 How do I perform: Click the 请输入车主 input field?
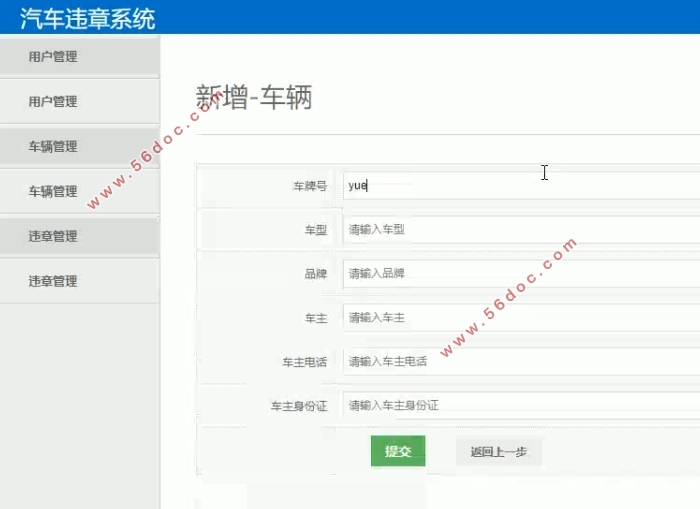point(521,317)
